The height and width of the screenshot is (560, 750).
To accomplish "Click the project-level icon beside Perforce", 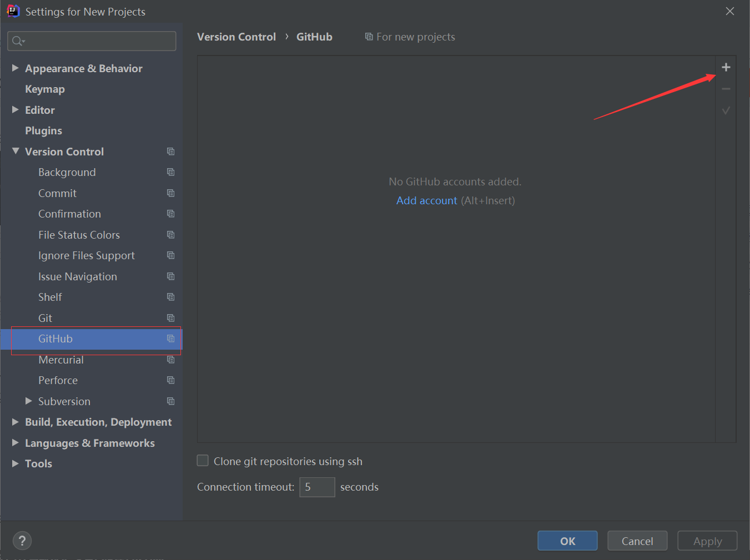I will (170, 380).
